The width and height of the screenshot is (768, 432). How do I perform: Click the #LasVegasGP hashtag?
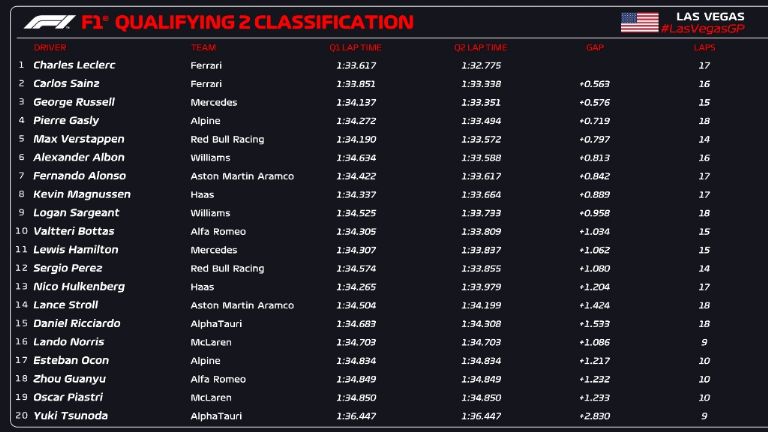(x=702, y=29)
